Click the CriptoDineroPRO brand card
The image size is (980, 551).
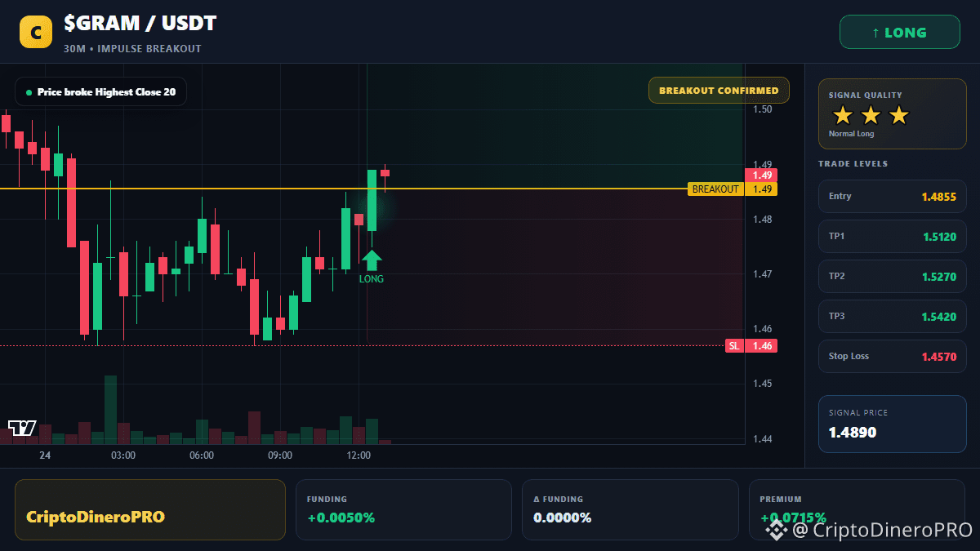[x=150, y=509]
